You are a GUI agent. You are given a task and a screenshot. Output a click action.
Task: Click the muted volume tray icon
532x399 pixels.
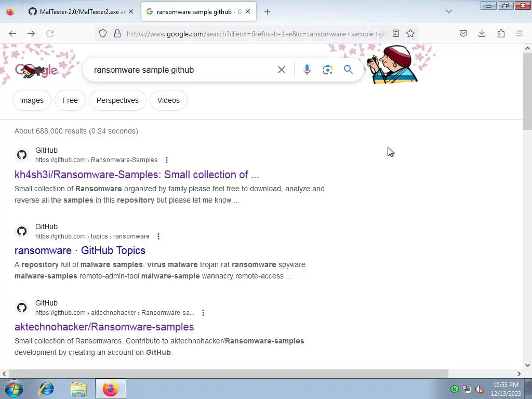(x=480, y=390)
